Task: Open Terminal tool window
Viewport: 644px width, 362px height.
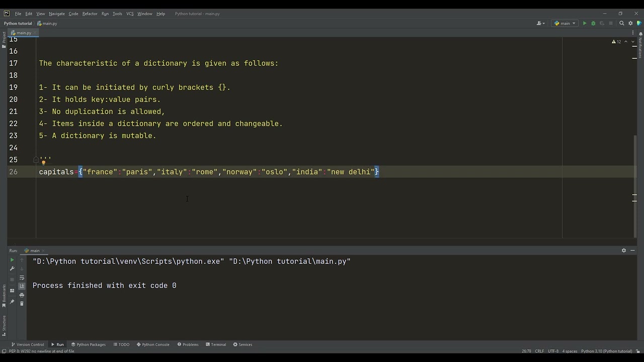Action: [x=215, y=344]
